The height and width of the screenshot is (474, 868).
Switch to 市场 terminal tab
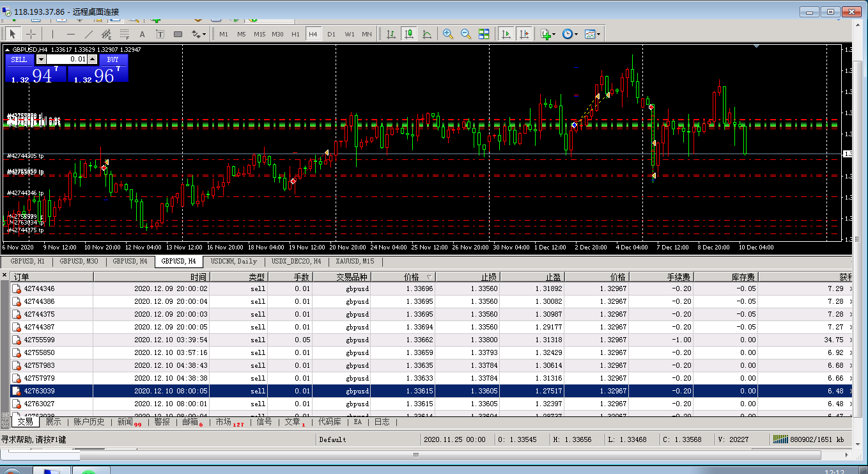coord(229,422)
